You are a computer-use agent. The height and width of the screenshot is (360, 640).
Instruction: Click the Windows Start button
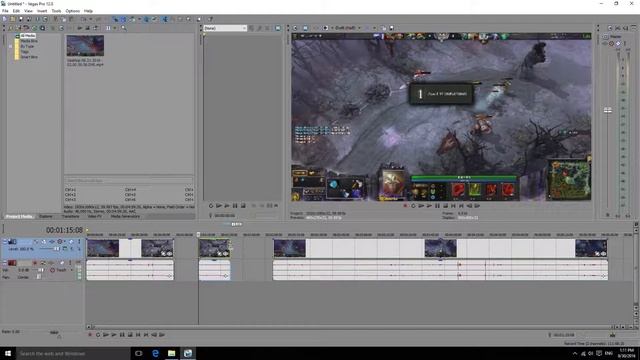click(8, 353)
